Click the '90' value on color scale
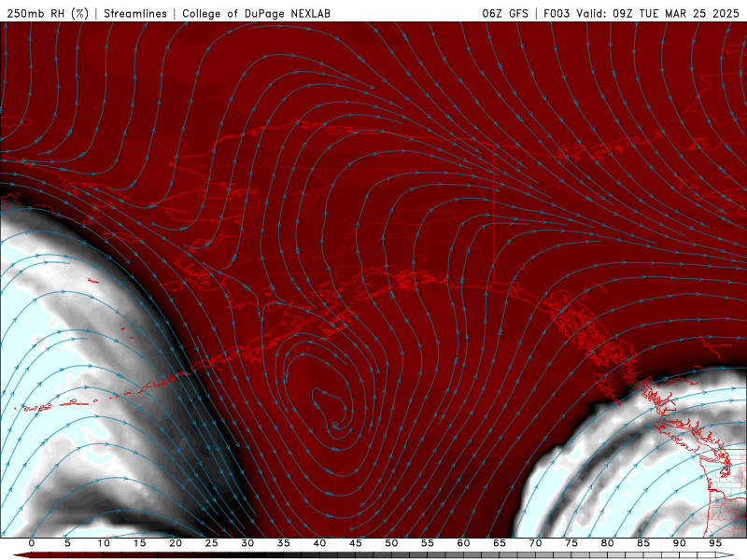 point(680,543)
